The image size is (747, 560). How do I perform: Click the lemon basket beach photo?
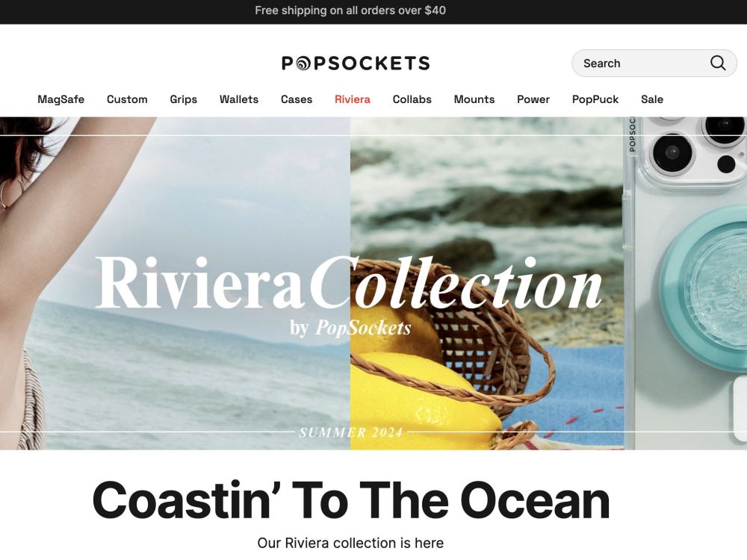click(486, 283)
